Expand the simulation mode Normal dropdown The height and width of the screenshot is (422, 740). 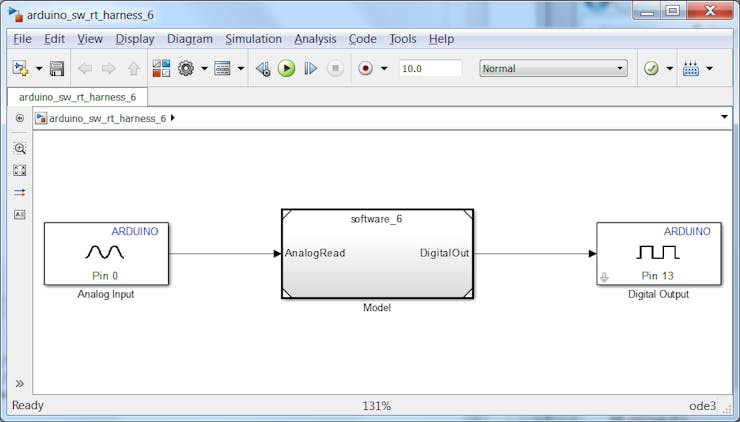point(553,69)
